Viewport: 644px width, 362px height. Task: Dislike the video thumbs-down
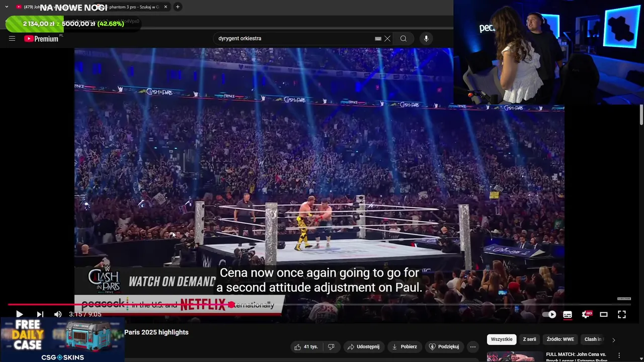(331, 347)
